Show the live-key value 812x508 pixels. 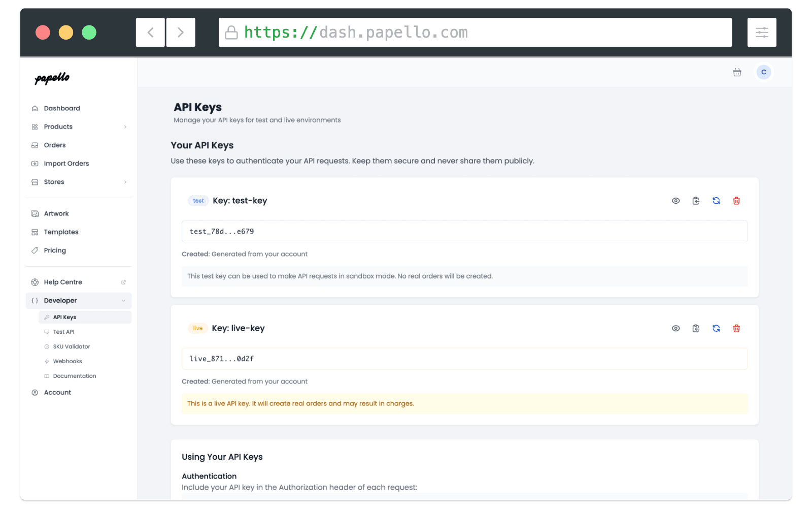(675, 328)
